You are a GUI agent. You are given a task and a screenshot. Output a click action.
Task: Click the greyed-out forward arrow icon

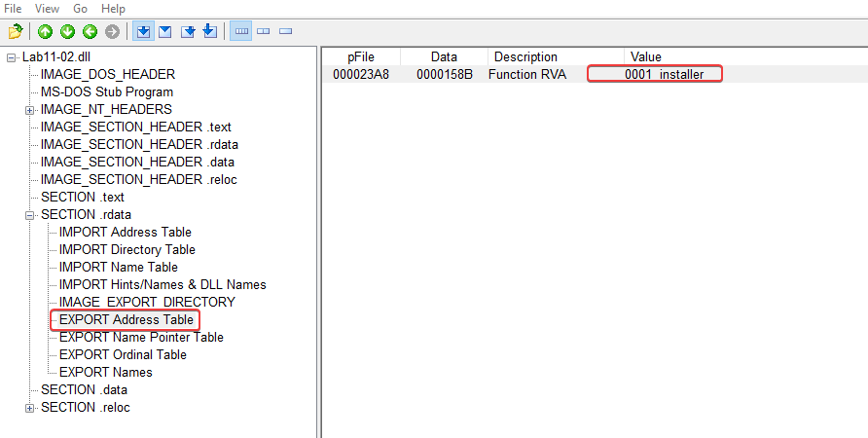pos(112,31)
